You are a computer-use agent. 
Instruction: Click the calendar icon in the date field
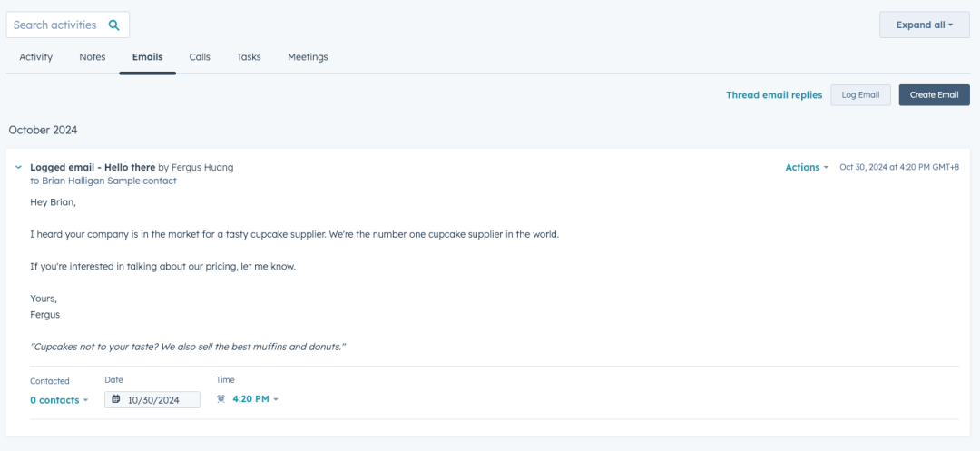pyautogui.click(x=116, y=399)
